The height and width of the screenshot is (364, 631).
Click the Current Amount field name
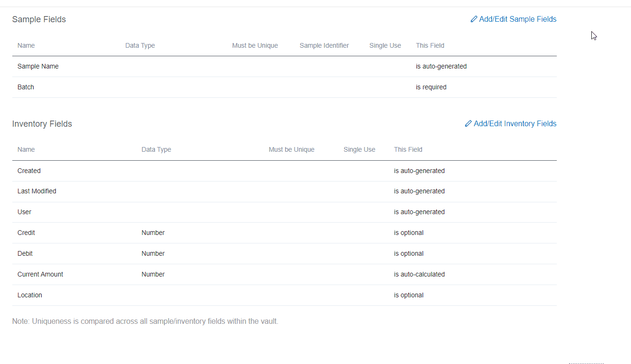(x=40, y=274)
